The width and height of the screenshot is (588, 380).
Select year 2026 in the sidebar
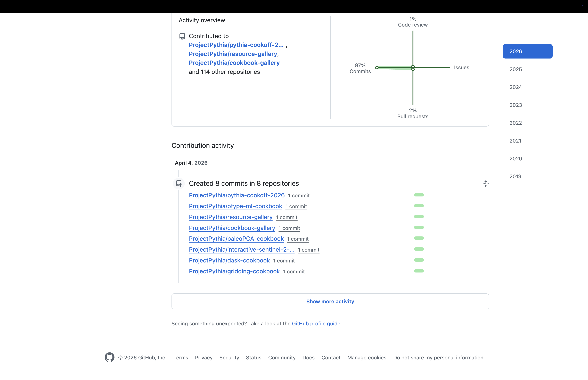(x=527, y=51)
